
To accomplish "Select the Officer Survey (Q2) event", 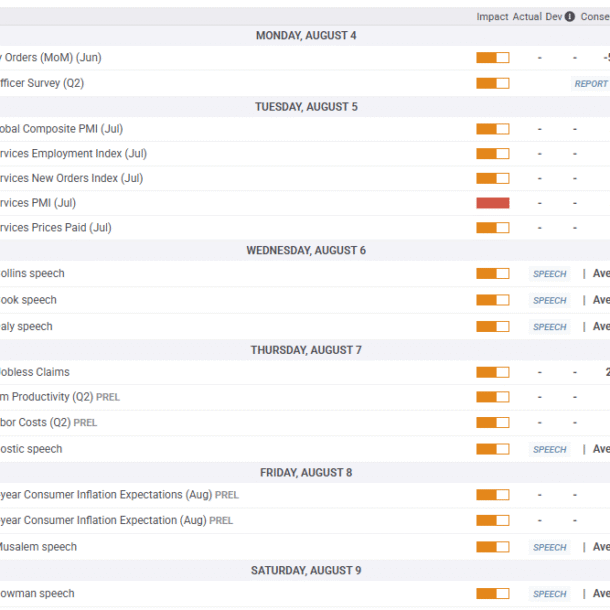I will pos(42,83).
